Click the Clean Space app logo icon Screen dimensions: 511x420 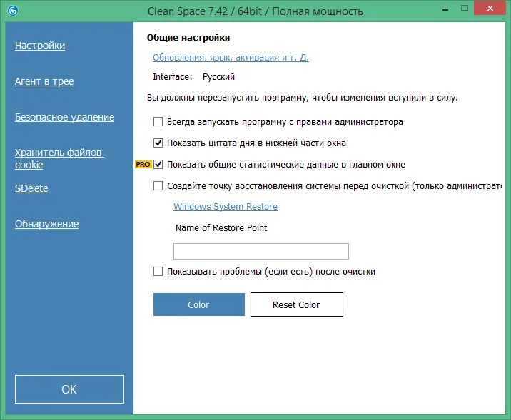[x=13, y=11]
